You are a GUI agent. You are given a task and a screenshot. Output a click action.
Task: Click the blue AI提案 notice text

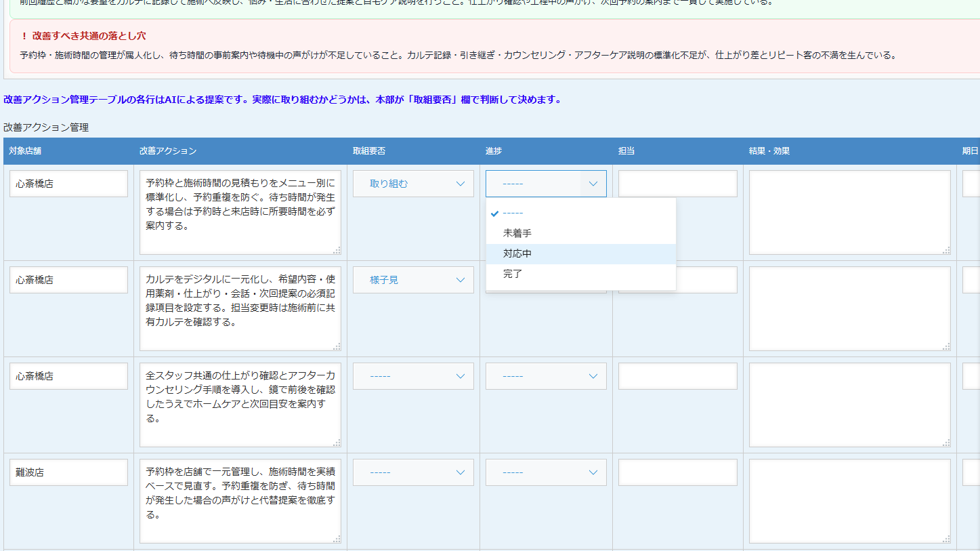[282, 100]
